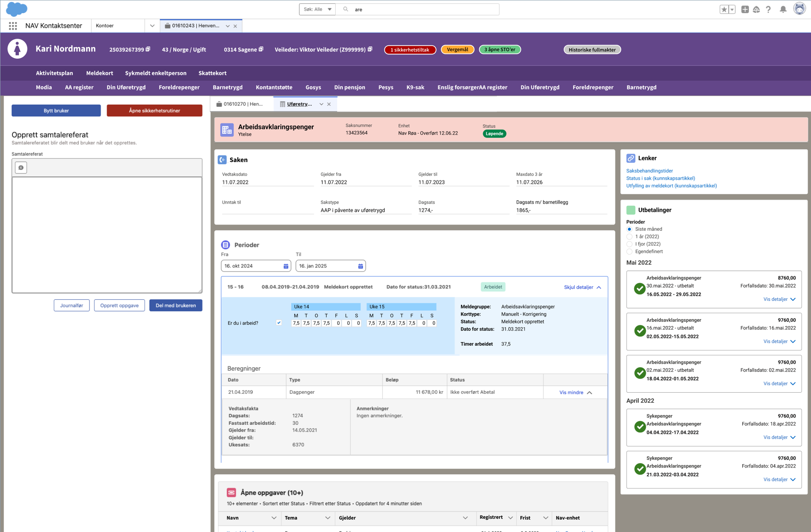Toggle the Er du i arbeid checkbox
The width and height of the screenshot is (811, 532).
tap(279, 323)
